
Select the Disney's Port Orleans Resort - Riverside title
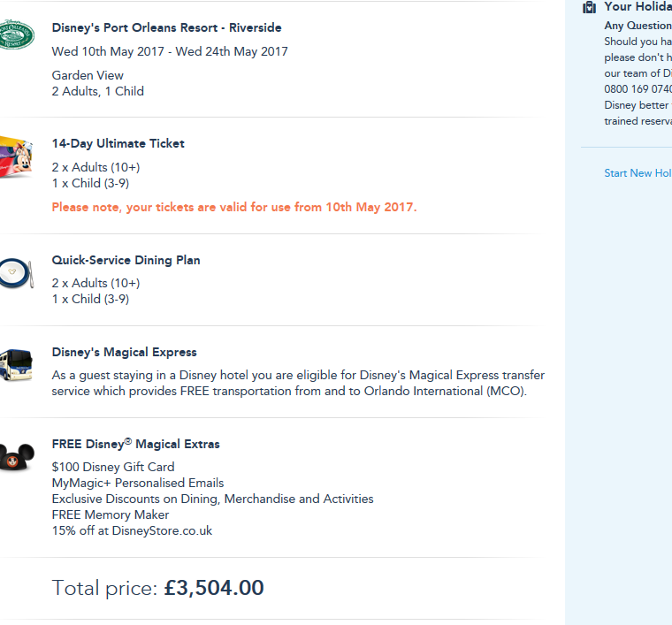pyautogui.click(x=167, y=28)
